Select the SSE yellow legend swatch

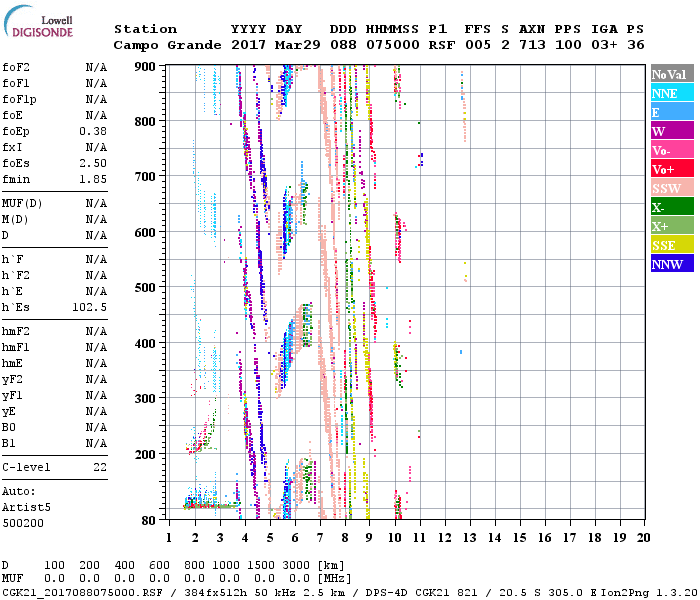pos(672,245)
